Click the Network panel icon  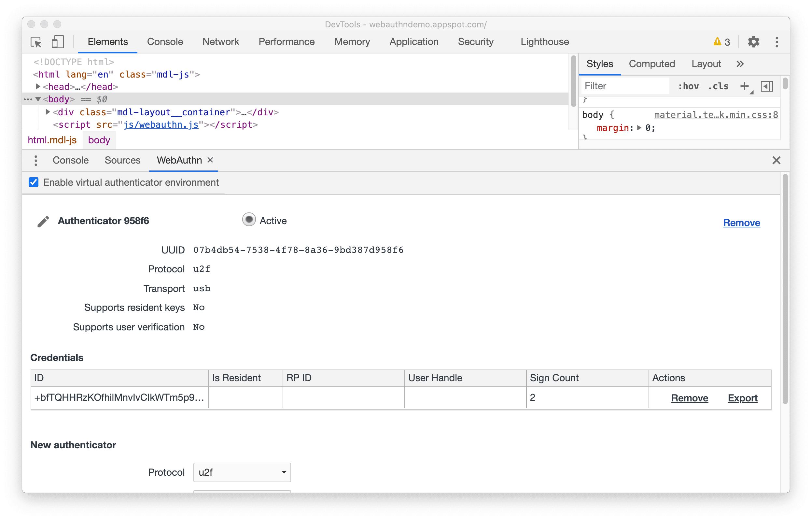click(x=219, y=42)
